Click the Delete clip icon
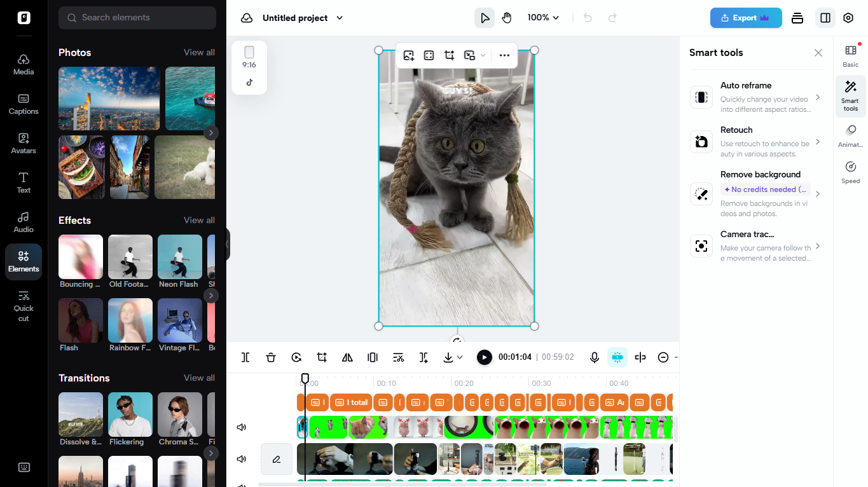Viewport: 868px width, 487px height. 271,357
